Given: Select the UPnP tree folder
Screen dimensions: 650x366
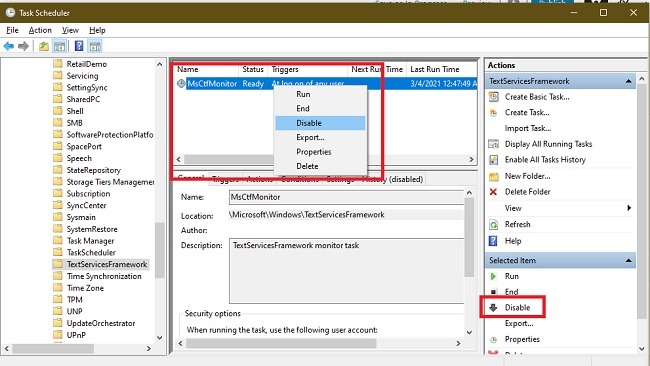Looking at the screenshot, I should 76,335.
